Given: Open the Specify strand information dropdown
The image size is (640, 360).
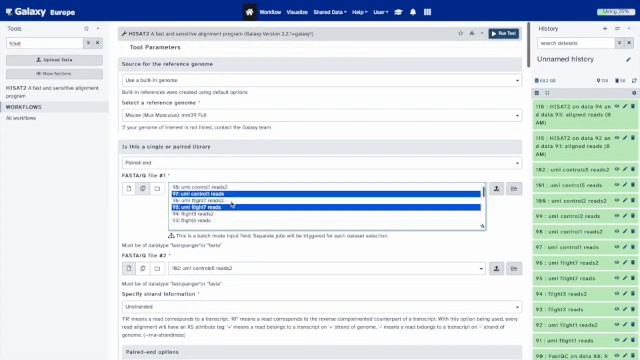Looking at the screenshot, I should (x=322, y=307).
